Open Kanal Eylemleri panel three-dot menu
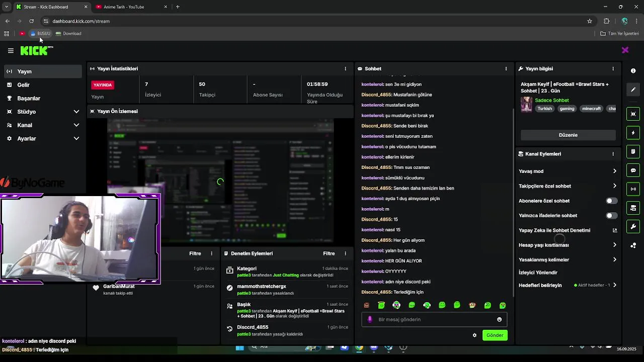This screenshot has height=362, width=644. 613,154
